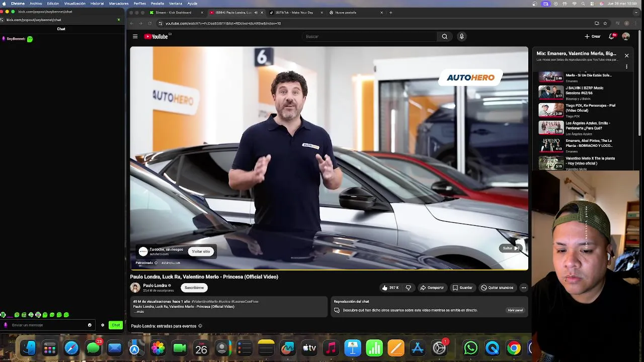Click the Crear button
The width and height of the screenshot is (644, 362).
tap(593, 36)
